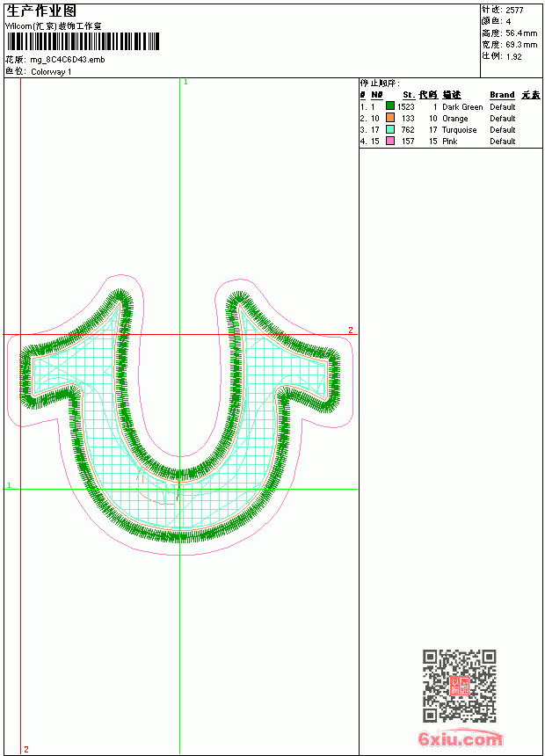The height and width of the screenshot is (756, 545).
Task: Click the horseshoe embroidery design preview
Action: point(180,416)
